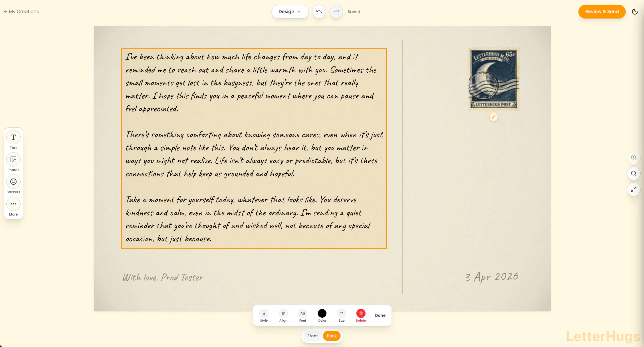Screen dimensions: 644x347
Task: Click Done to finish editing text
Action: 380,315
